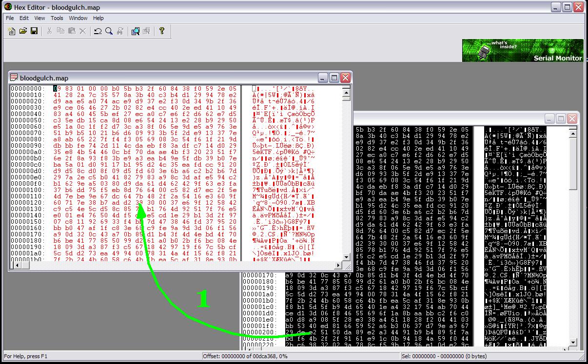Viewport: 588px width, 364px height.
Task: Click offset label 00000120 in front window
Action: [27, 203]
